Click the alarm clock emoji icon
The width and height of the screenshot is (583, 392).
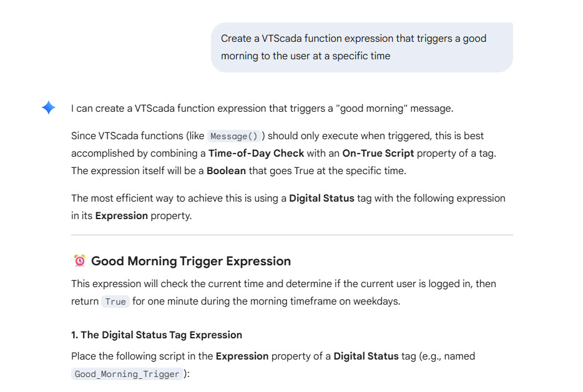pos(79,261)
